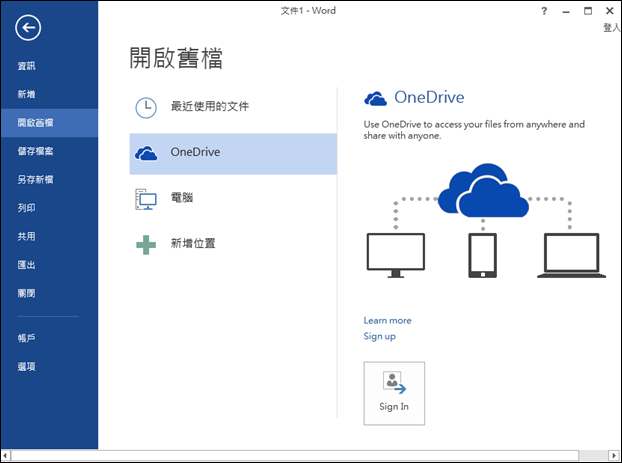Follow the Learn more link
The height and width of the screenshot is (463, 622).
click(388, 321)
